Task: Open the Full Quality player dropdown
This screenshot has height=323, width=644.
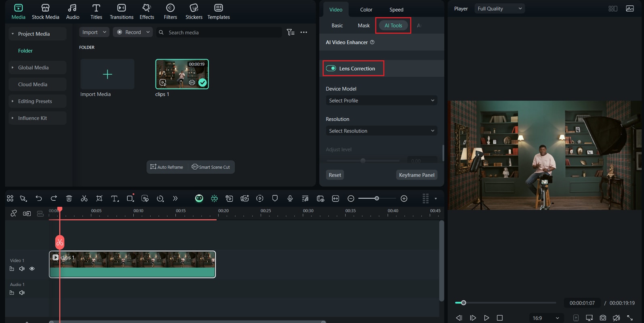Action: pyautogui.click(x=499, y=8)
